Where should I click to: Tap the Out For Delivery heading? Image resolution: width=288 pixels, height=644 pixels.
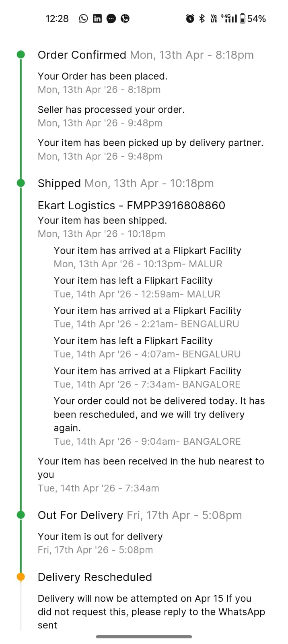tap(80, 515)
